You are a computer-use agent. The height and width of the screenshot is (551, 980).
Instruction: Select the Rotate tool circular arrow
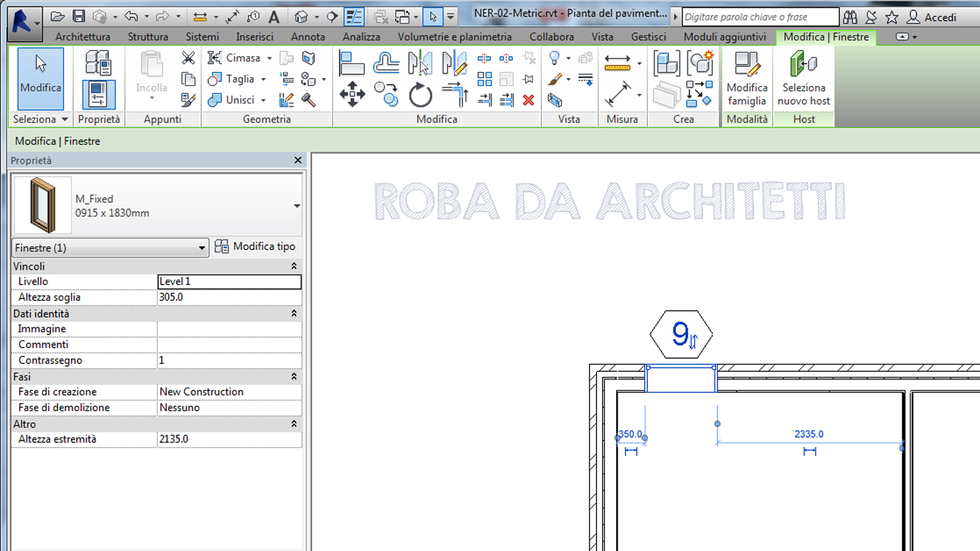(x=420, y=95)
